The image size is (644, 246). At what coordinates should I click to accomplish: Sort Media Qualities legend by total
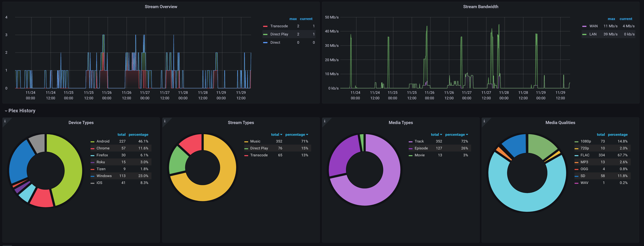tap(601, 135)
